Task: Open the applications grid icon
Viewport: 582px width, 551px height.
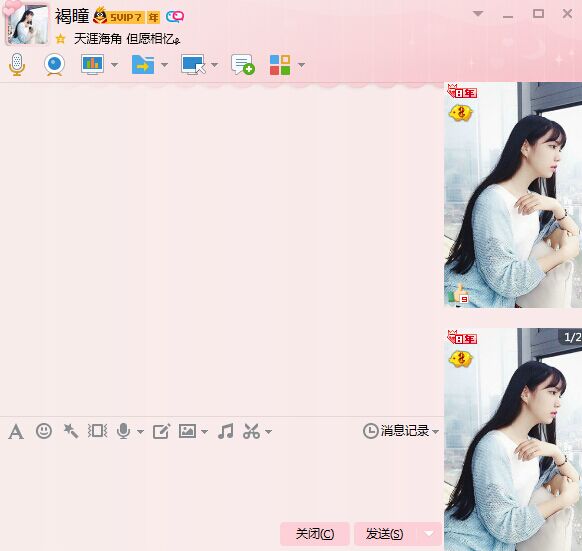Action: 280,65
